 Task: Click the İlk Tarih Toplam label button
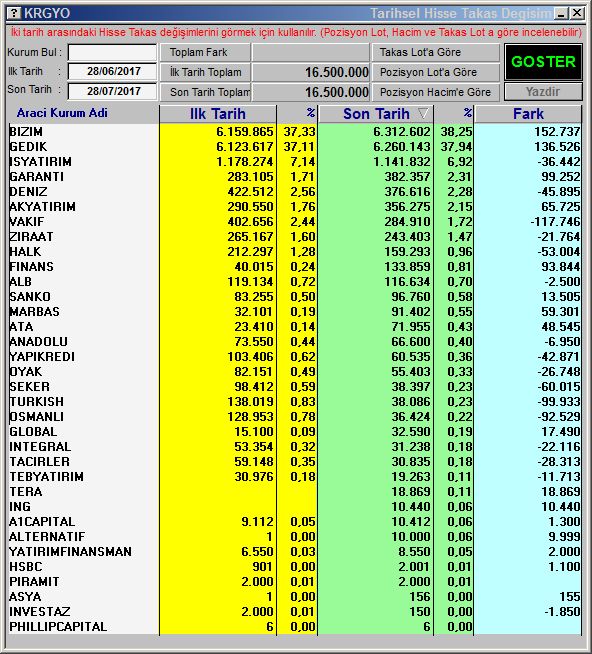pyautogui.click(x=205, y=72)
